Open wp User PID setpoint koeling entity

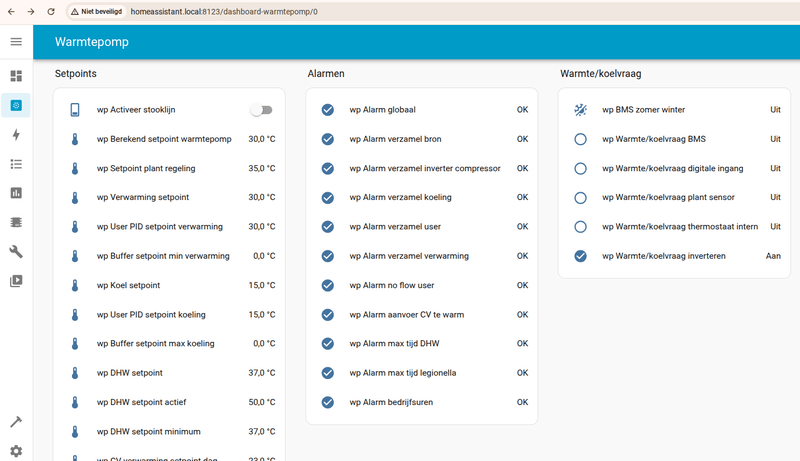pyautogui.click(x=151, y=315)
